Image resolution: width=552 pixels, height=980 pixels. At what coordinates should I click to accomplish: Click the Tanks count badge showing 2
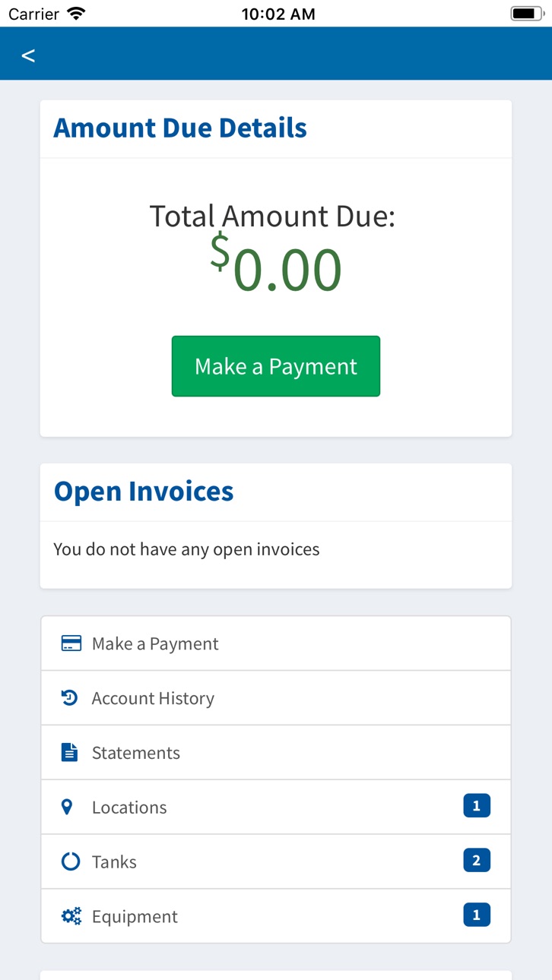[x=477, y=861]
